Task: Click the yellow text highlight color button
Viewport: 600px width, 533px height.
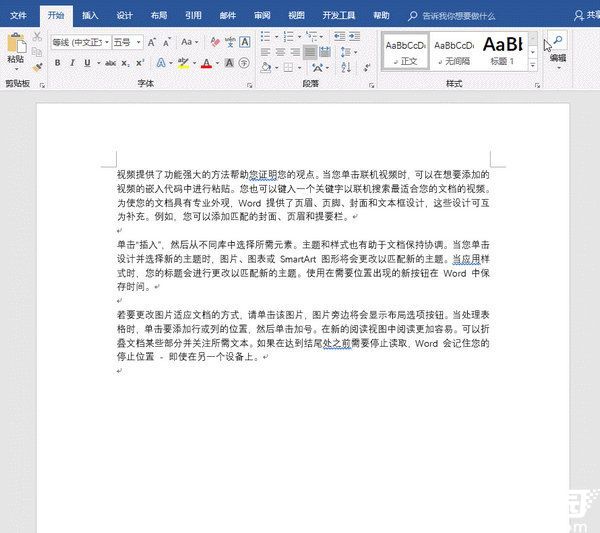Action: click(182, 63)
